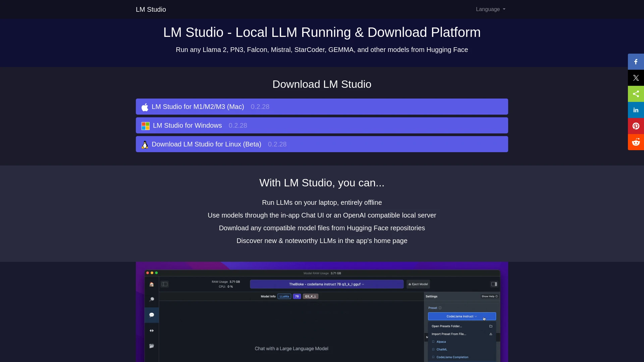Viewport: 644px width, 362px height.
Task: Toggle Show Help in the Settings panel
Action: pos(489,296)
